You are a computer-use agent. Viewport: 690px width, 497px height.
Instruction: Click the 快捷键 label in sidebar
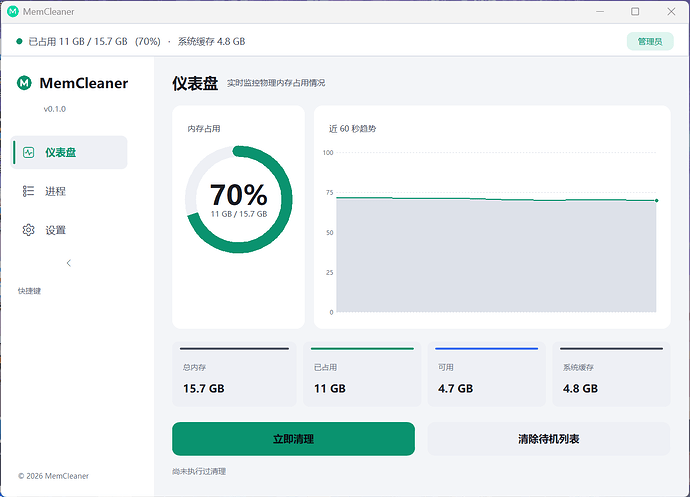pos(29,291)
